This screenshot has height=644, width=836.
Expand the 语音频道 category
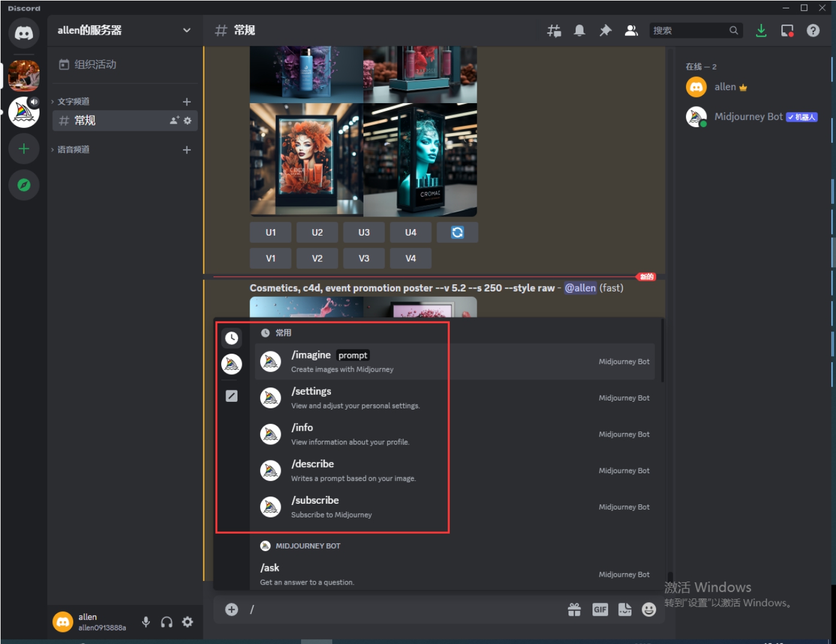coord(73,149)
